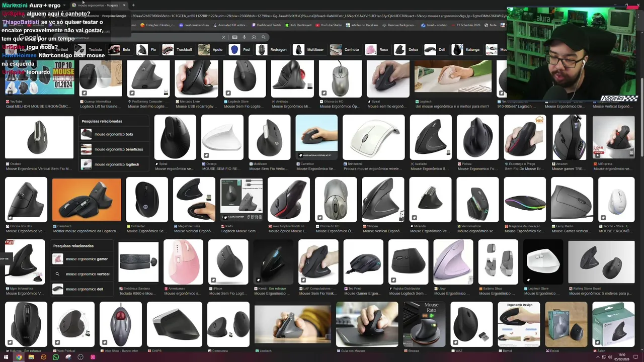Open Carrefour blue background mouse thumbnail
The image size is (644, 362).
tap(316, 137)
